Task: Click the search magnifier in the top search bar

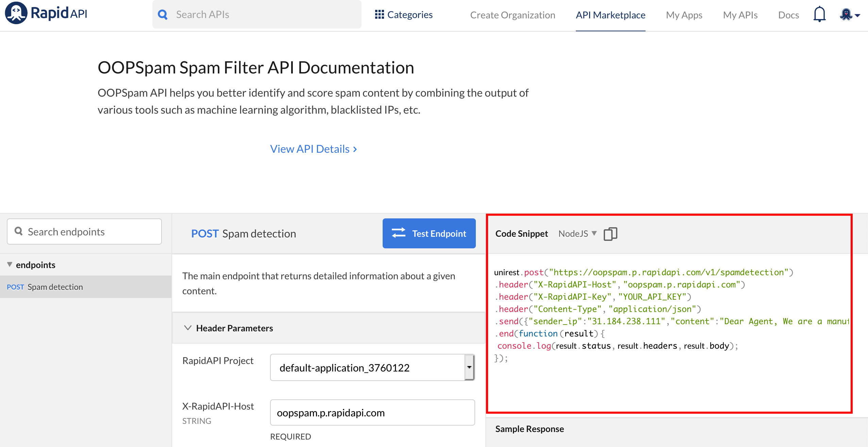Action: point(163,14)
